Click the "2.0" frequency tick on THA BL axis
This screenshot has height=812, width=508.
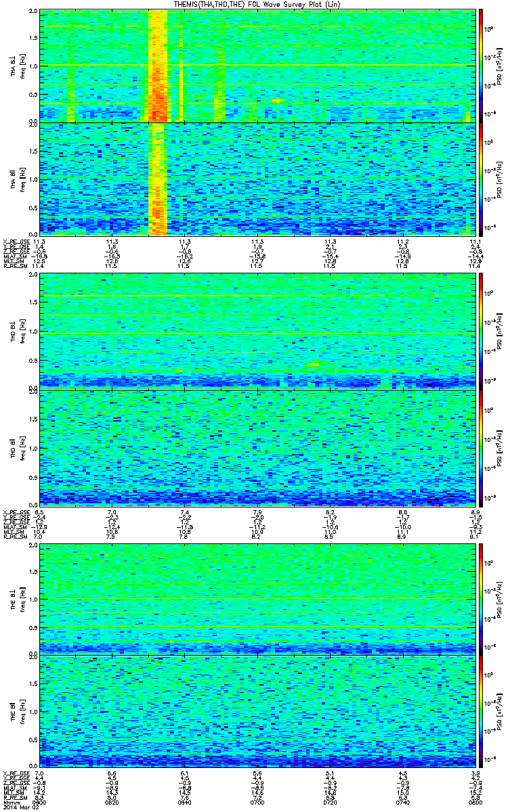34,12
